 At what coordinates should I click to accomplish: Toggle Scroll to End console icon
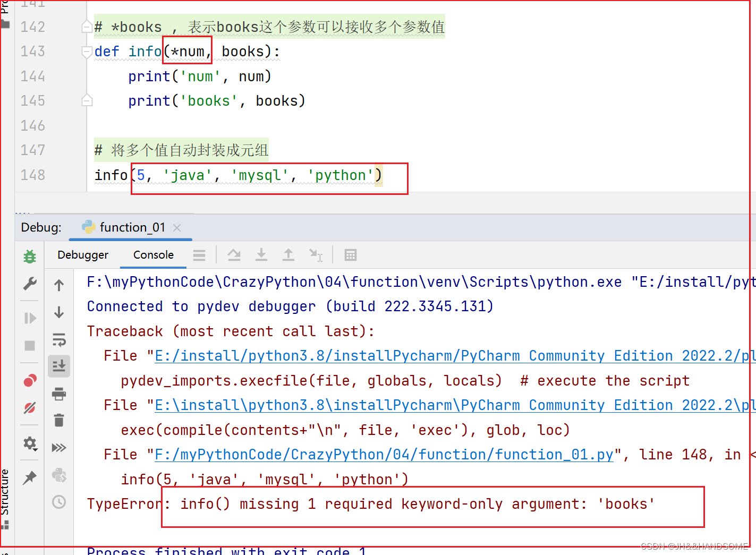59,366
